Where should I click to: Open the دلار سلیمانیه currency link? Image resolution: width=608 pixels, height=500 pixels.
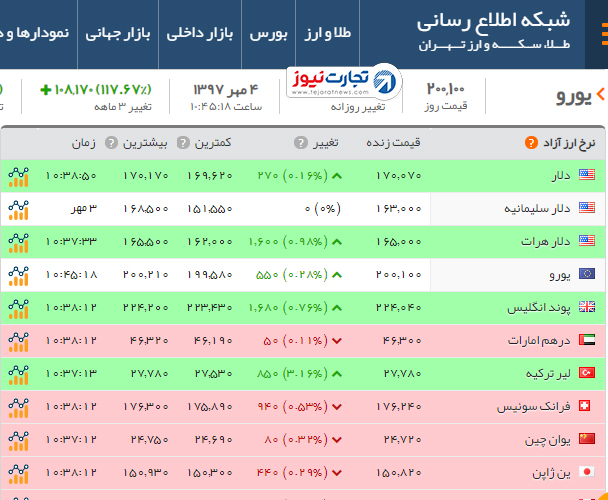[x=537, y=209]
